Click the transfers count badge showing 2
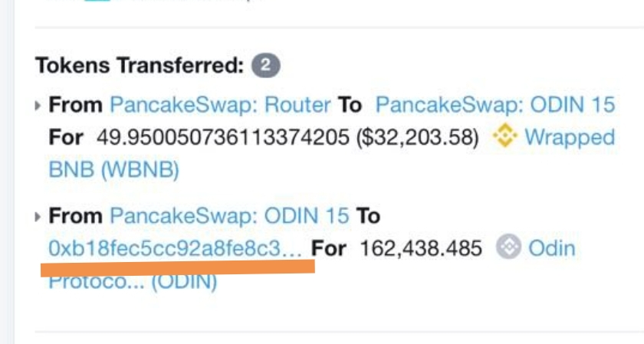 point(266,66)
